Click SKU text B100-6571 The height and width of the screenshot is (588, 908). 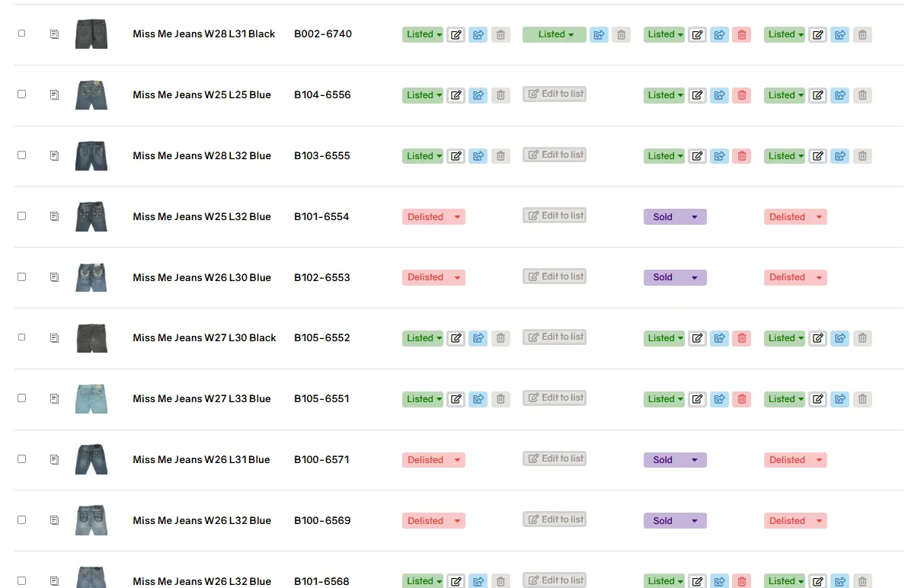pyautogui.click(x=321, y=459)
